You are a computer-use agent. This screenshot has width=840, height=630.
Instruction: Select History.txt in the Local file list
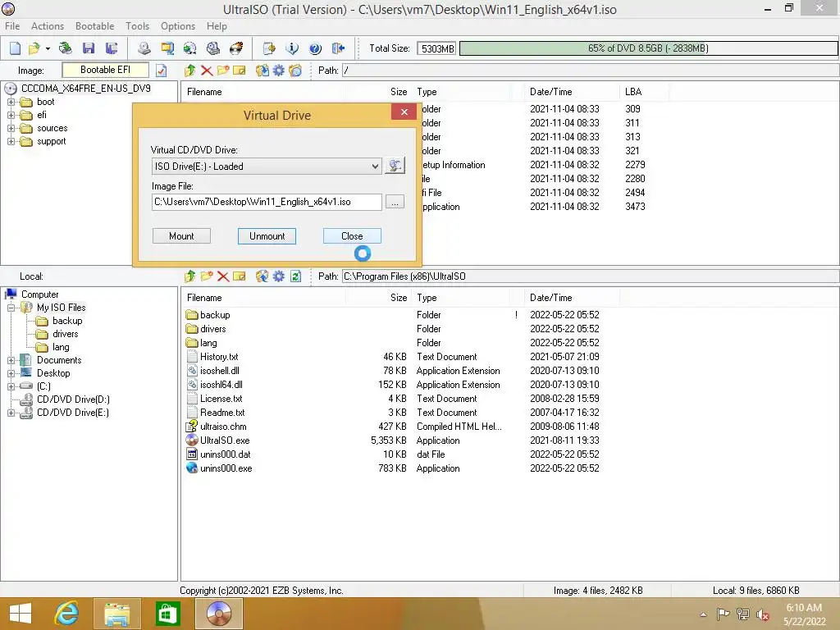pyautogui.click(x=218, y=357)
